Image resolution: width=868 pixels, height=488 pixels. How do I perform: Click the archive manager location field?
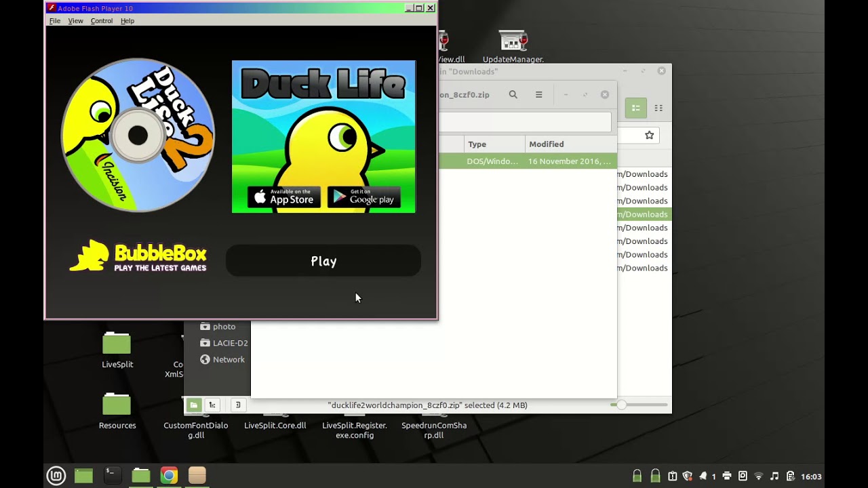click(x=525, y=122)
